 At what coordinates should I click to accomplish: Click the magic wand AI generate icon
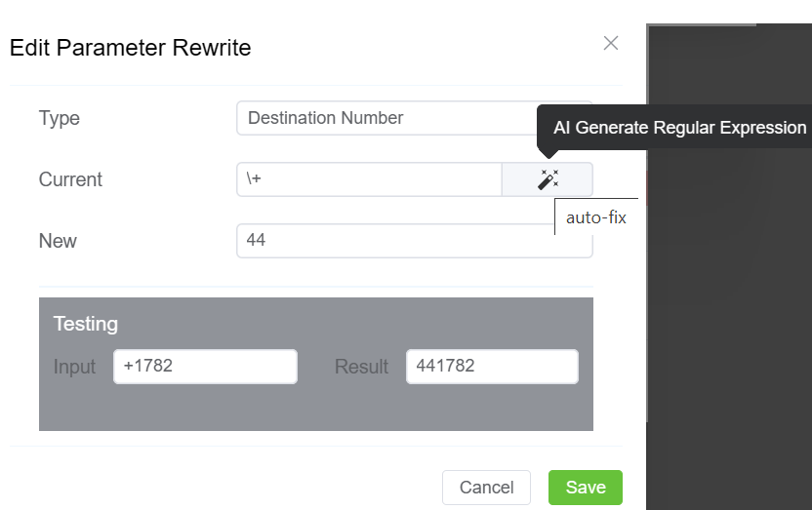click(548, 179)
